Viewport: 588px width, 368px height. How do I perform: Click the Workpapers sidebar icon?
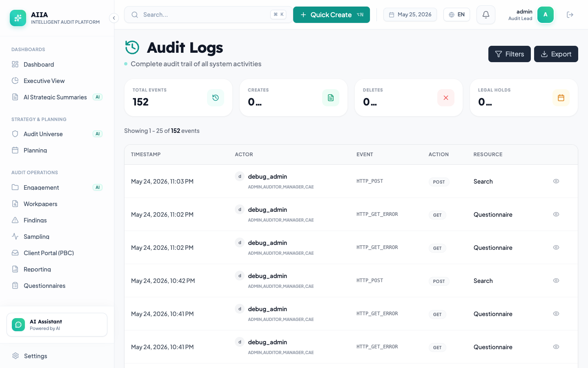[15, 204]
